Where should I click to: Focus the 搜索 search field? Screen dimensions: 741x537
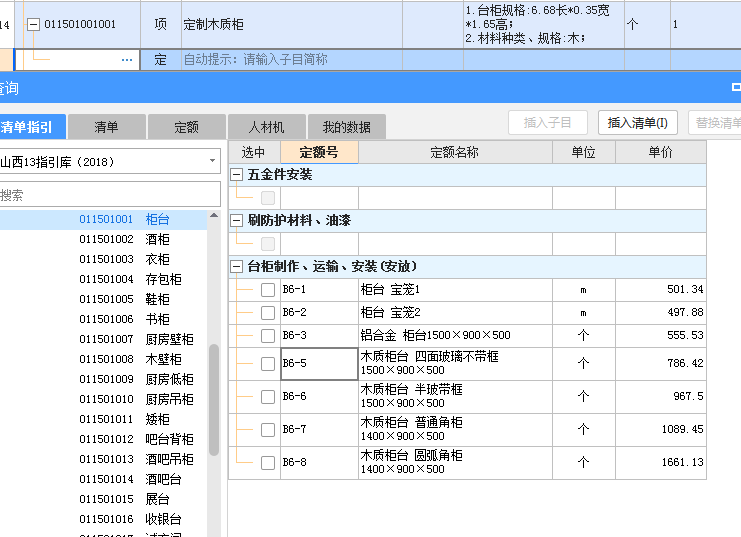(110, 194)
